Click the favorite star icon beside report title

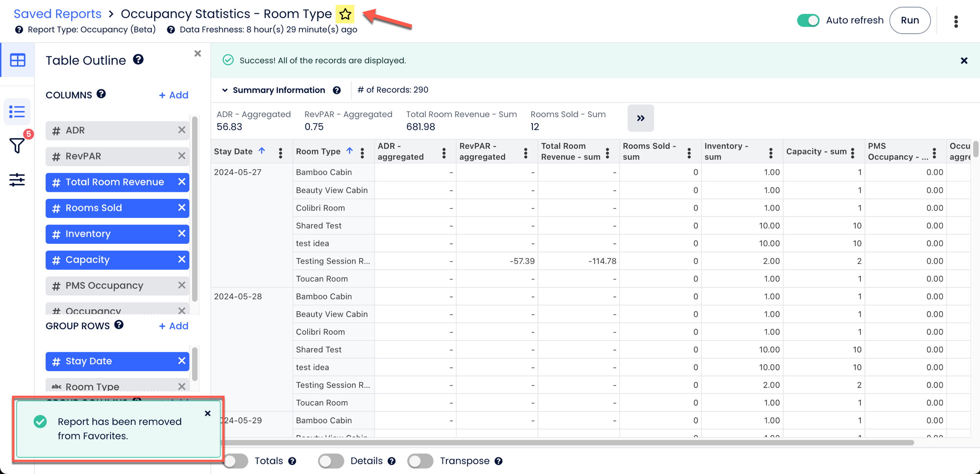345,14
